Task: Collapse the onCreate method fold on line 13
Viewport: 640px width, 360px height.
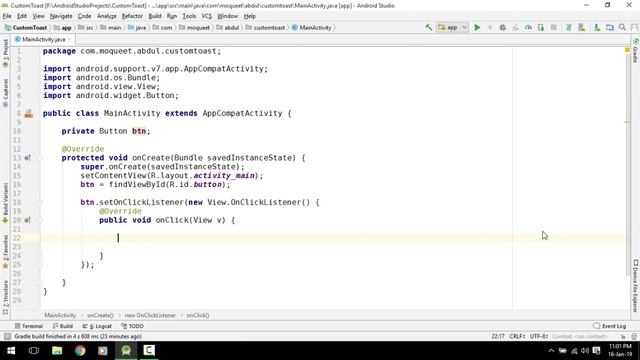Action: (40, 158)
